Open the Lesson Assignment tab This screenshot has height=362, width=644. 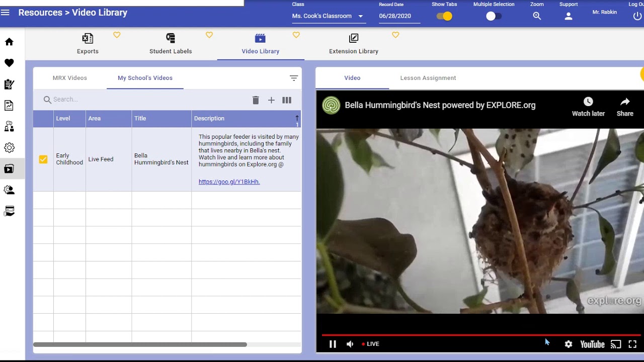(428, 78)
